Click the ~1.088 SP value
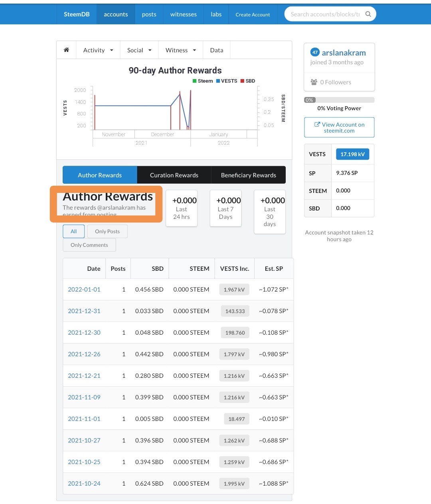The height and width of the screenshot is (504, 431). coord(273,483)
